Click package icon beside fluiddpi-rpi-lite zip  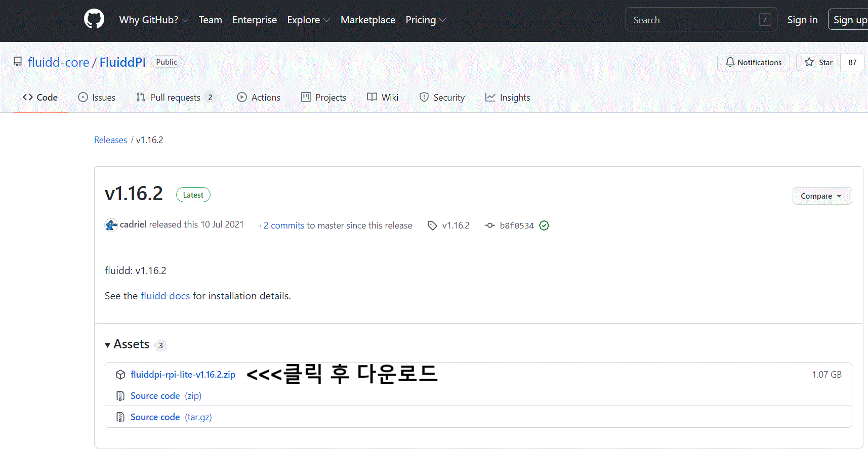tap(120, 375)
